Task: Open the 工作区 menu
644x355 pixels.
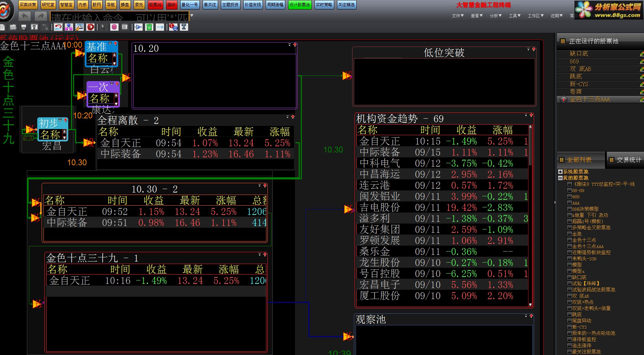Action: pyautogui.click(x=536, y=16)
